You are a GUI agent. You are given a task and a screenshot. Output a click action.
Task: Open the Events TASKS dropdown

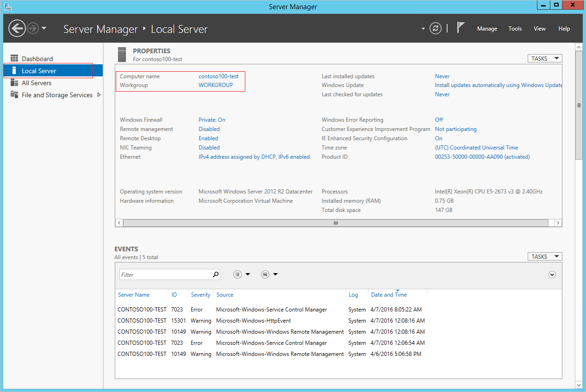tap(545, 256)
